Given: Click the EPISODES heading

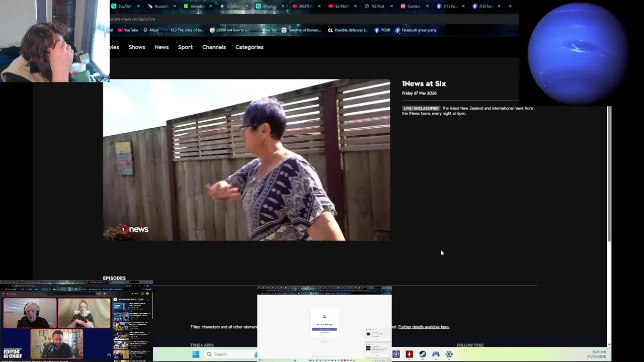Looking at the screenshot, I should click(114, 278).
